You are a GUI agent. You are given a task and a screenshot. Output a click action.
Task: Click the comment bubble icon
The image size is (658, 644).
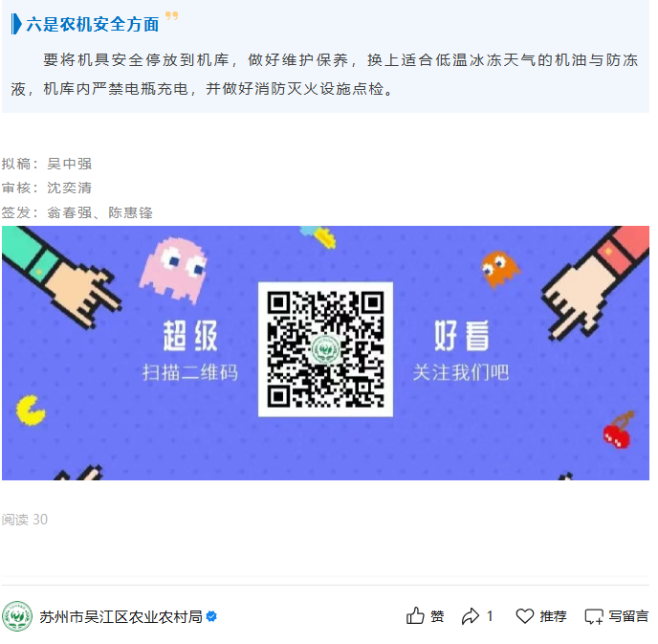(594, 616)
